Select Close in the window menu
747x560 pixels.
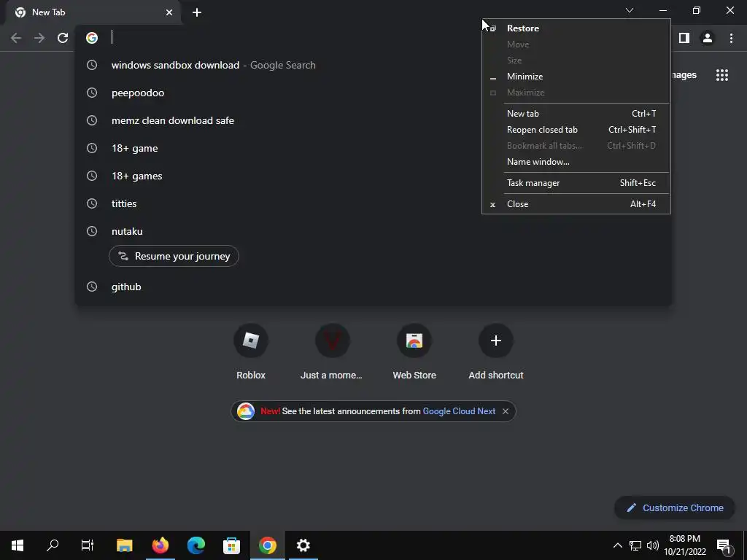pos(576,204)
